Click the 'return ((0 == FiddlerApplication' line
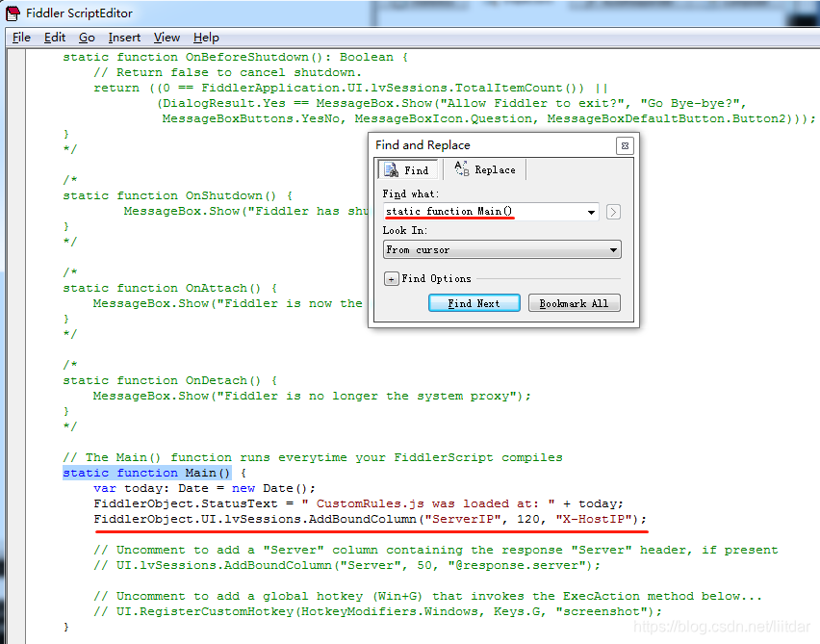820x644 pixels. tap(350, 88)
